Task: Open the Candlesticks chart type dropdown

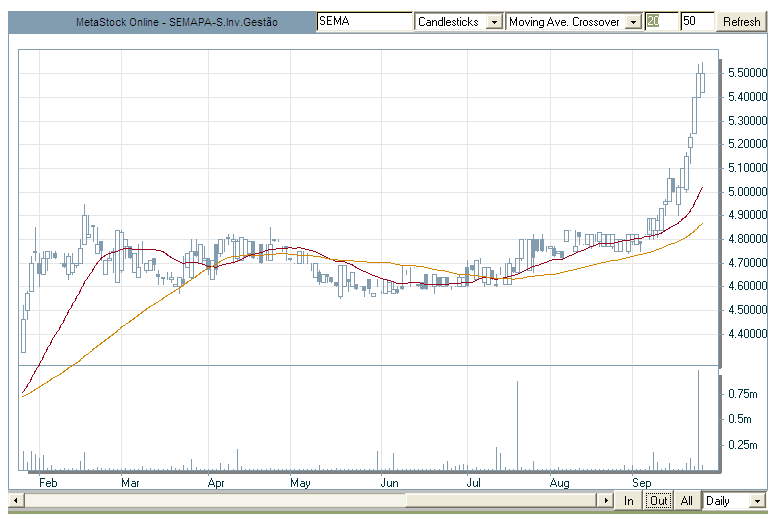Action: [x=493, y=22]
